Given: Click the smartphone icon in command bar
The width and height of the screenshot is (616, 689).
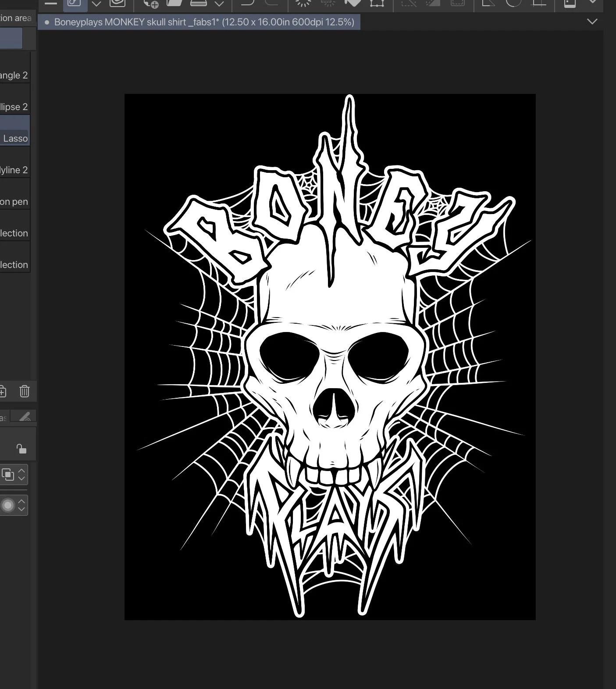Looking at the screenshot, I should (570, 4).
